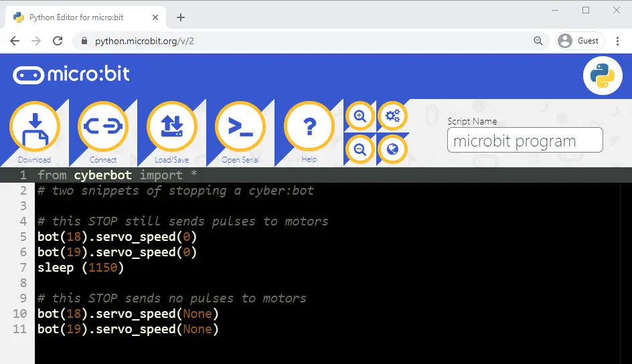Click the micro:bit logo
Viewport: 632px width, 364px height.
pyautogui.click(x=72, y=74)
